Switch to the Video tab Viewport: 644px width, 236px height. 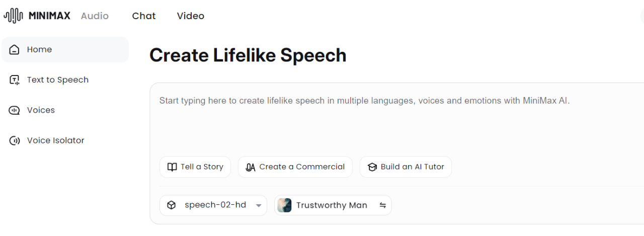point(191,16)
